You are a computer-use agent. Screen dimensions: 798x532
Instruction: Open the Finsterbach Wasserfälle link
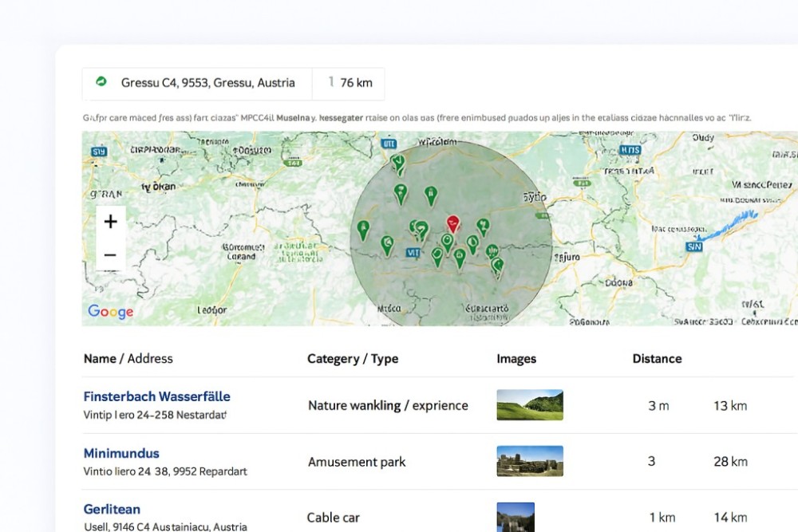click(156, 396)
